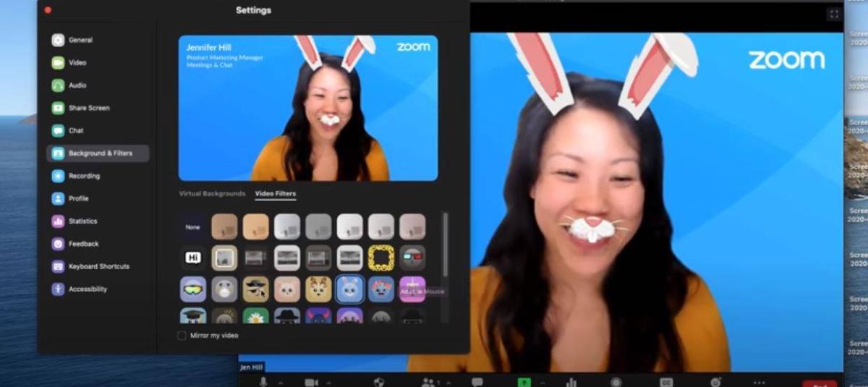Click the red End meeting button

pyautogui.click(x=819, y=383)
